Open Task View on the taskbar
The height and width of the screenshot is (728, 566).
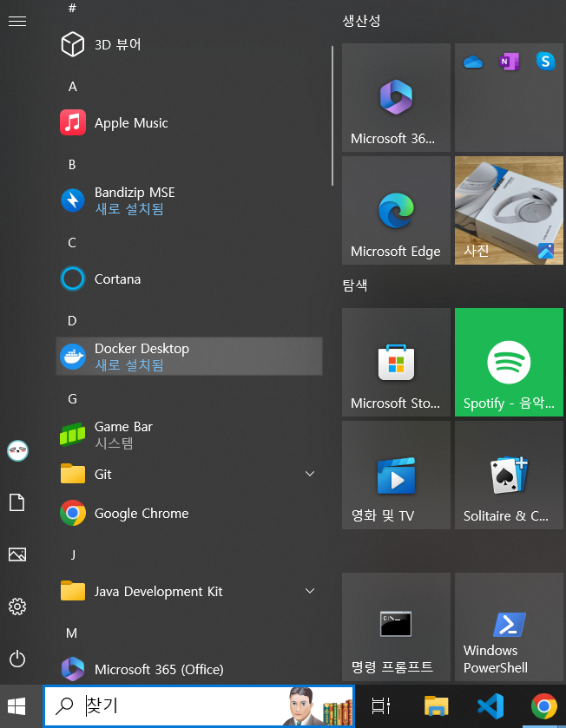pos(381,706)
